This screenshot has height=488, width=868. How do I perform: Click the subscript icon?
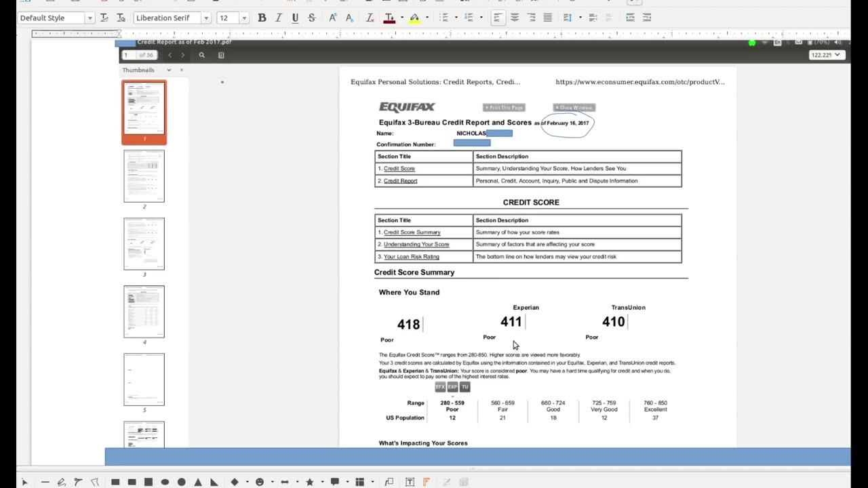[x=350, y=18]
